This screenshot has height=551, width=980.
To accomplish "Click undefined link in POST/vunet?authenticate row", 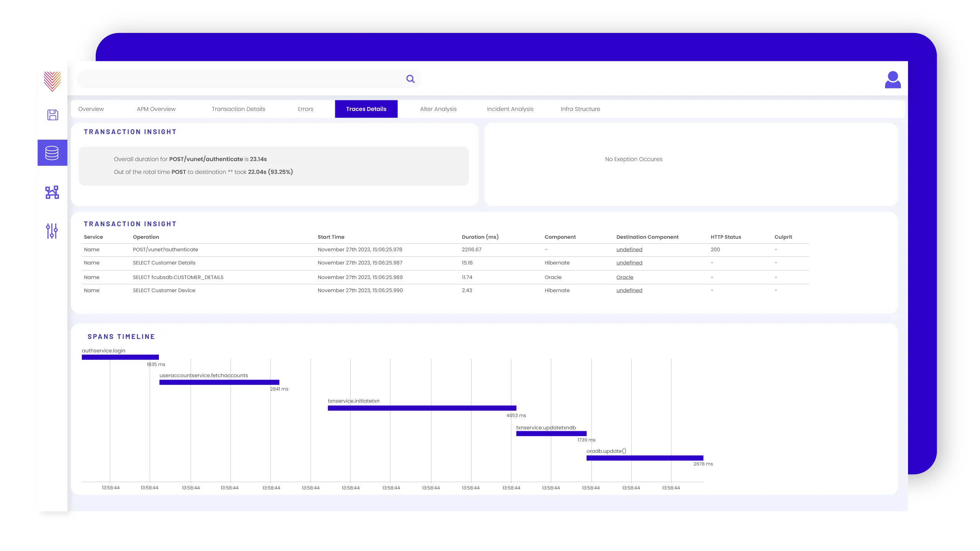I will coord(629,249).
